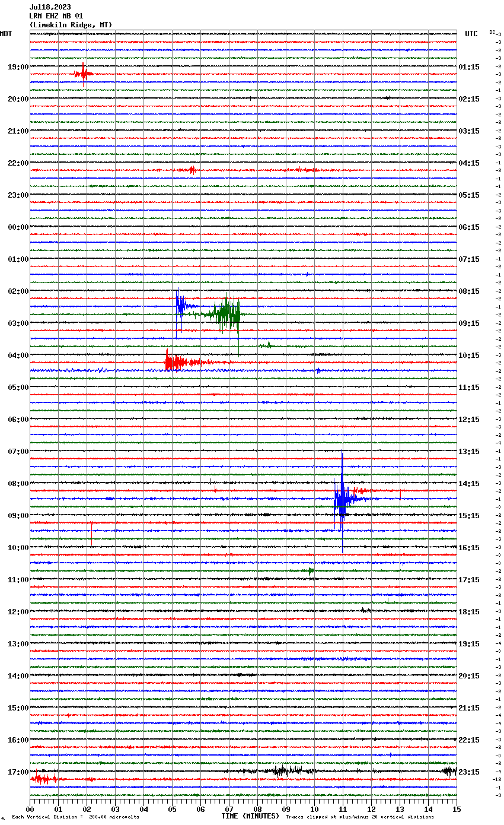The width and height of the screenshot is (504, 825).
Task: Click the small red burst after 19:00
Action: point(83,74)
